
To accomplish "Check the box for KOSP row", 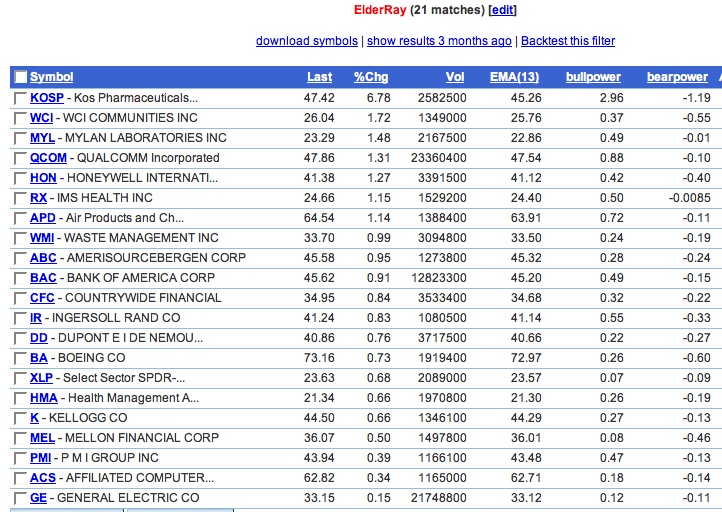I will pyautogui.click(x=20, y=98).
